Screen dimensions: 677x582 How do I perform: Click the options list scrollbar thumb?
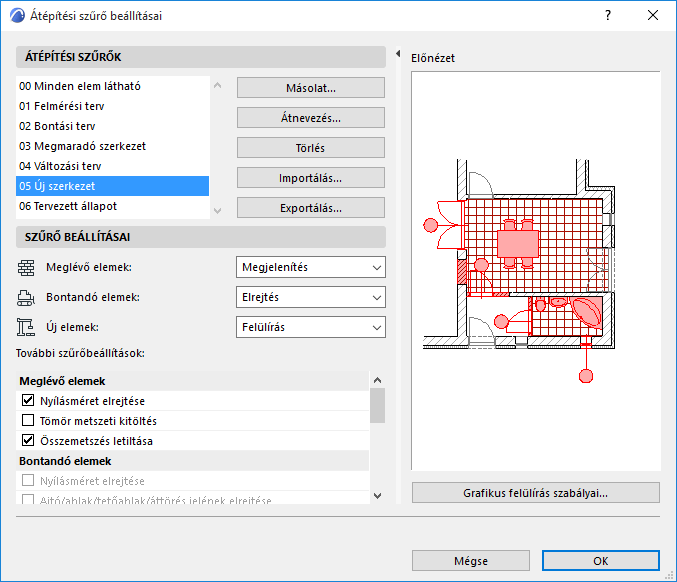(x=377, y=405)
